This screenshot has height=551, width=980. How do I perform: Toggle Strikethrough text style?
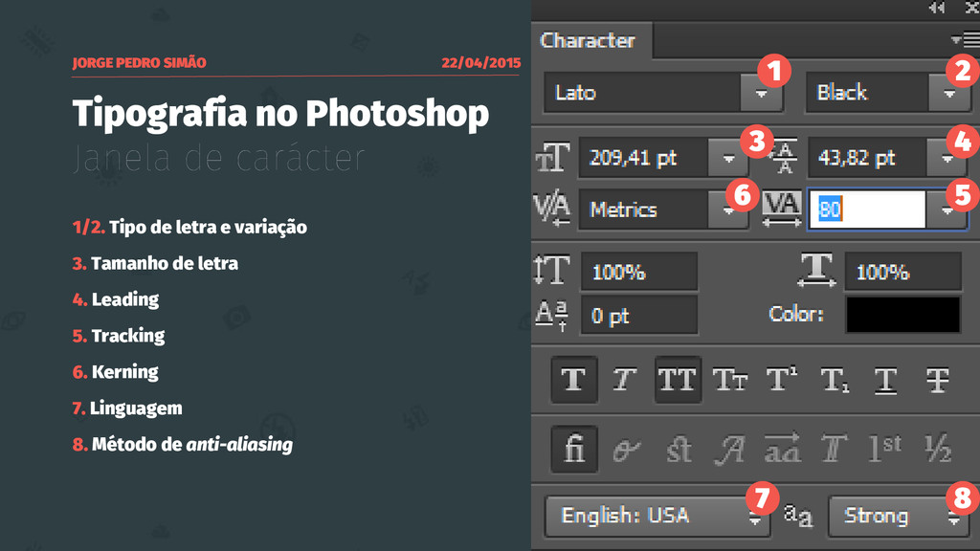938,380
